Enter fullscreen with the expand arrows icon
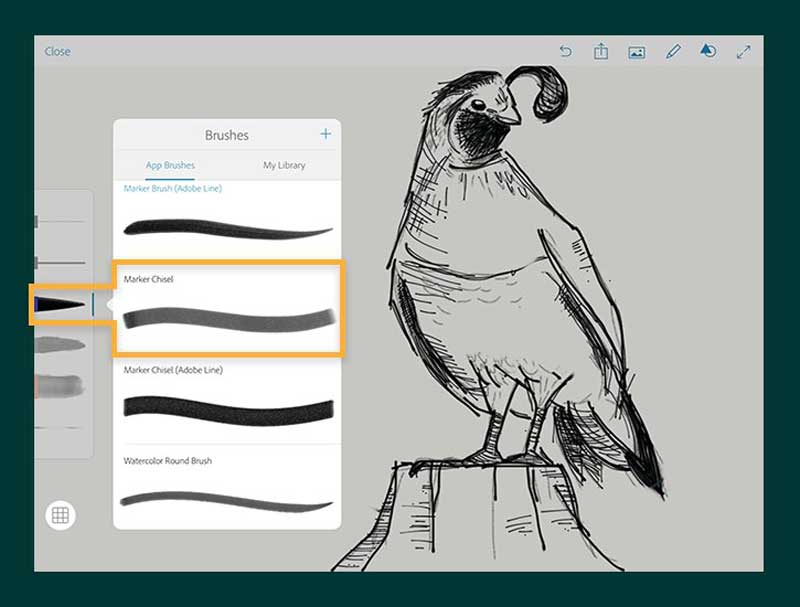Screen dimensions: 800x607 (x=743, y=51)
